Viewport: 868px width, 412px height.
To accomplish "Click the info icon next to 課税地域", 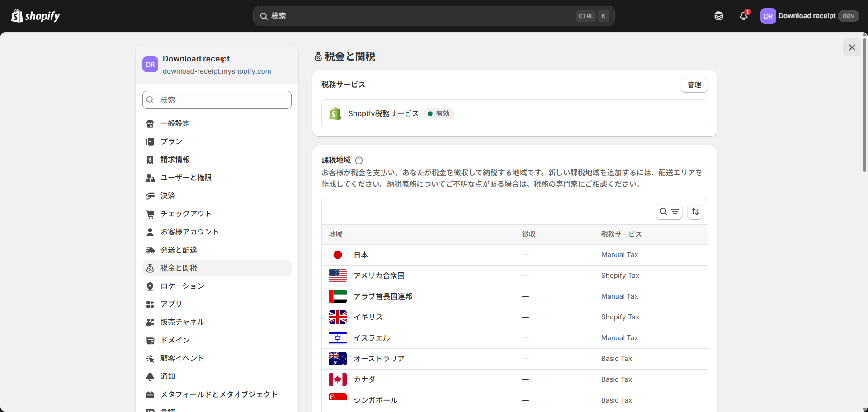I will pos(359,160).
